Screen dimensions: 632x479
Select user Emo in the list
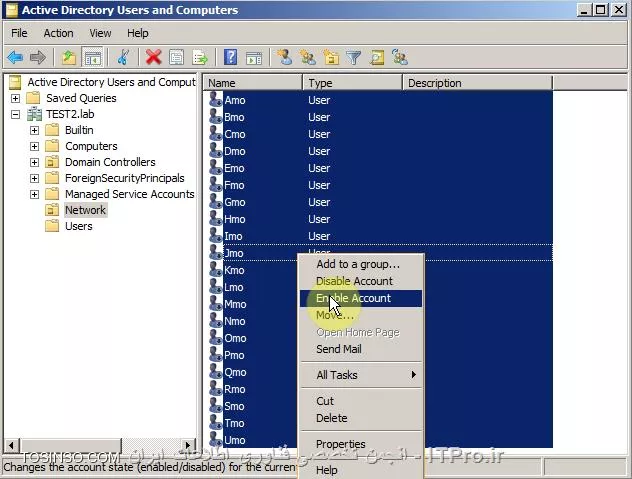pyautogui.click(x=234, y=168)
